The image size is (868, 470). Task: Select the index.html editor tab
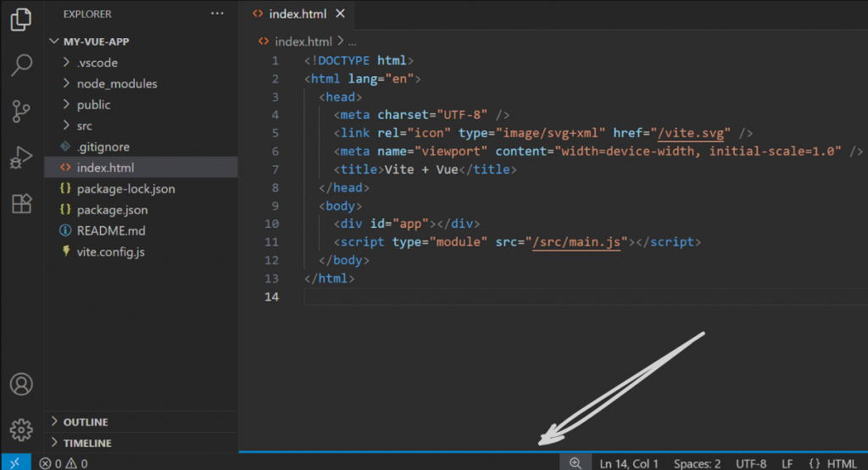pyautogui.click(x=297, y=14)
